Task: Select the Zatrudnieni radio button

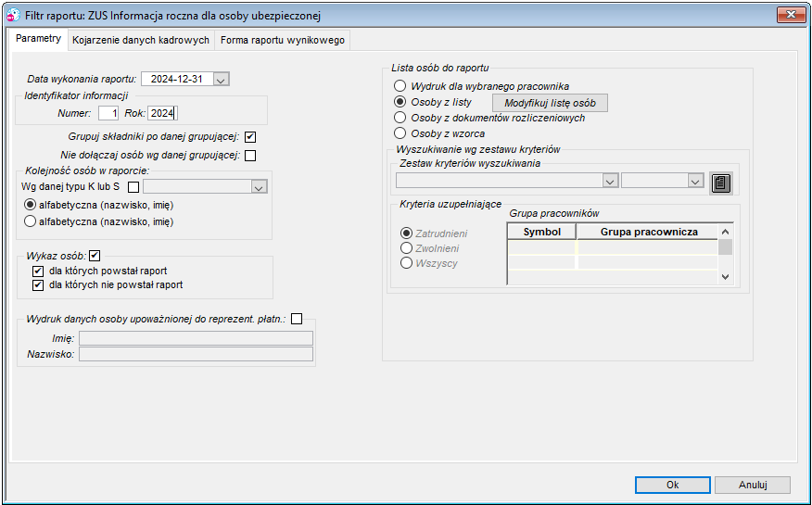Action: pyautogui.click(x=407, y=234)
